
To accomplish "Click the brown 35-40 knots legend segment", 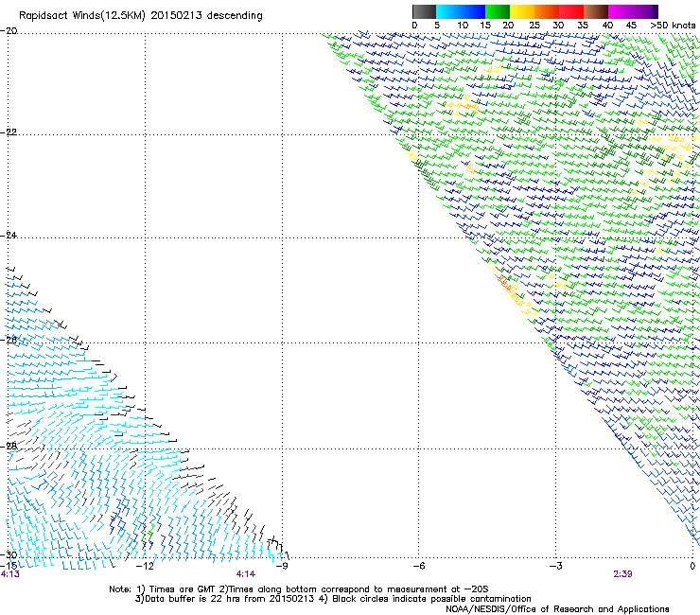I will pyautogui.click(x=596, y=11).
